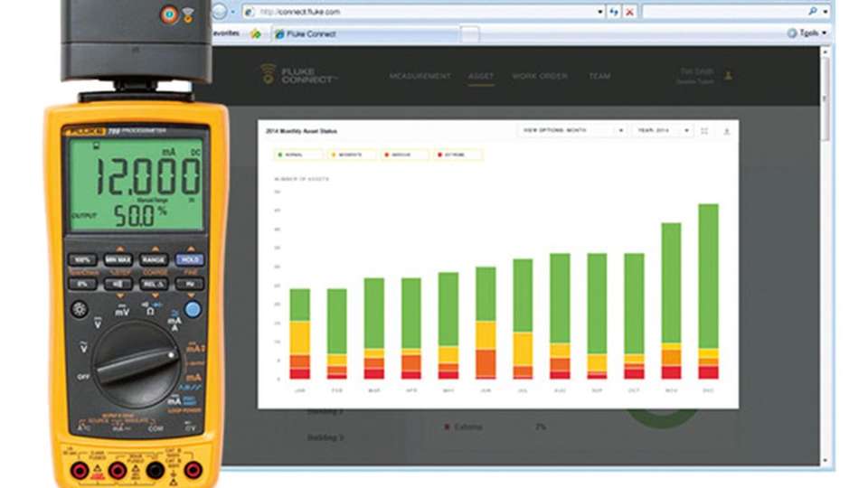This screenshot has height=488, width=868.
Task: Click the yellow segment of January bar
Action: coord(300,338)
